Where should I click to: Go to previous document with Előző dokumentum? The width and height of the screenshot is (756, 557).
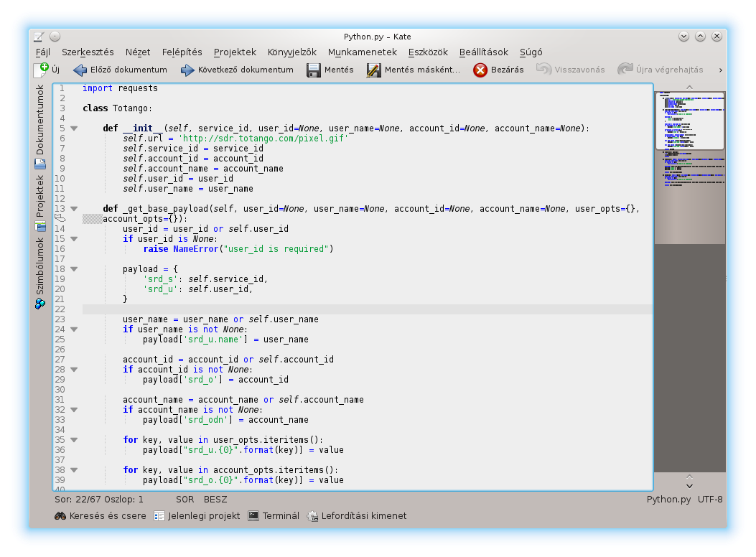(x=120, y=70)
